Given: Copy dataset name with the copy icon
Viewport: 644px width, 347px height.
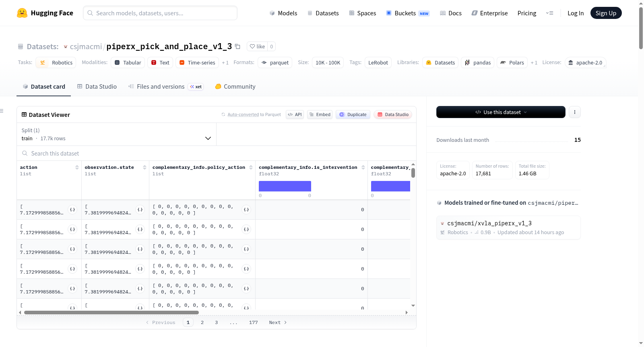Looking at the screenshot, I should tap(238, 46).
